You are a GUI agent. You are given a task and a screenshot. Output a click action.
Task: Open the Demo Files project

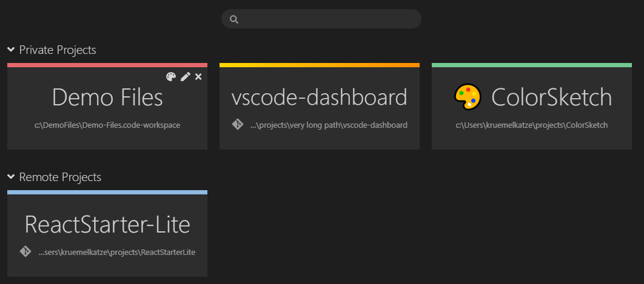tap(107, 97)
